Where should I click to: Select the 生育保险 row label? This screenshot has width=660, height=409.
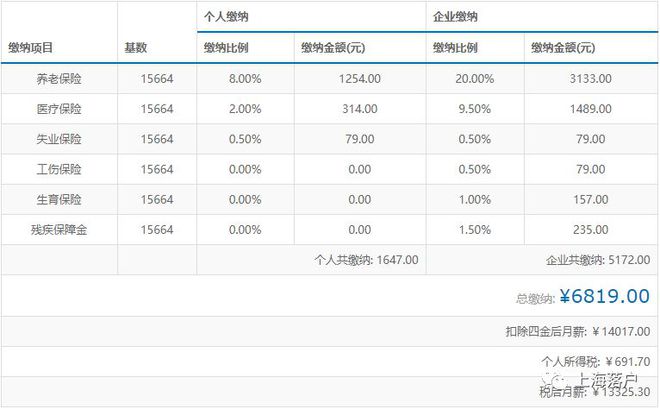(x=59, y=199)
